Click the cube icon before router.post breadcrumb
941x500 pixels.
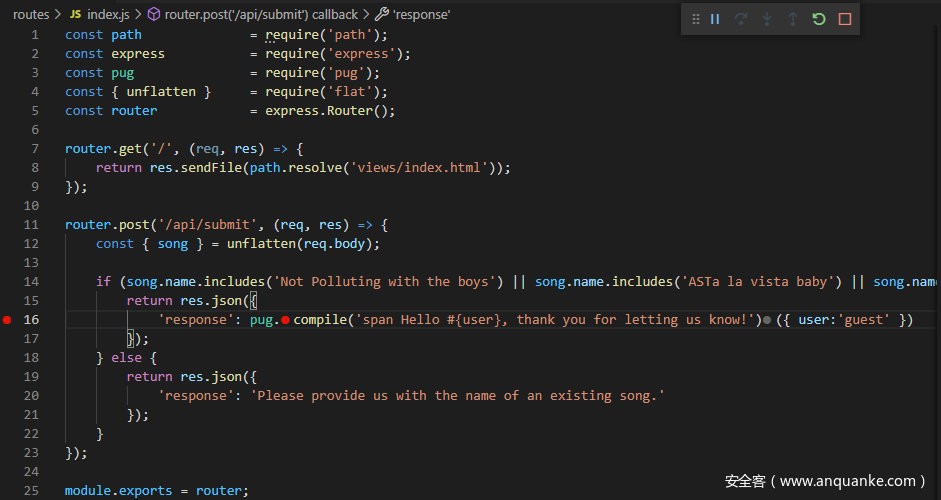(153, 15)
